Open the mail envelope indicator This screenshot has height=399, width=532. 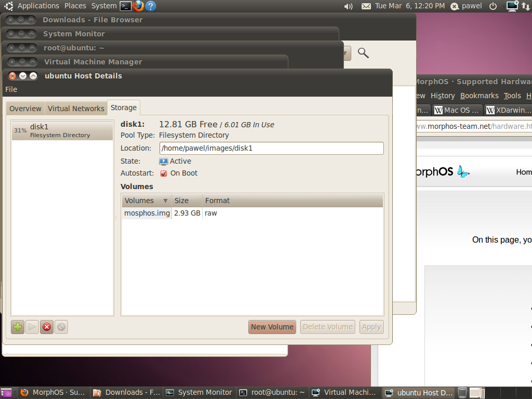(366, 6)
